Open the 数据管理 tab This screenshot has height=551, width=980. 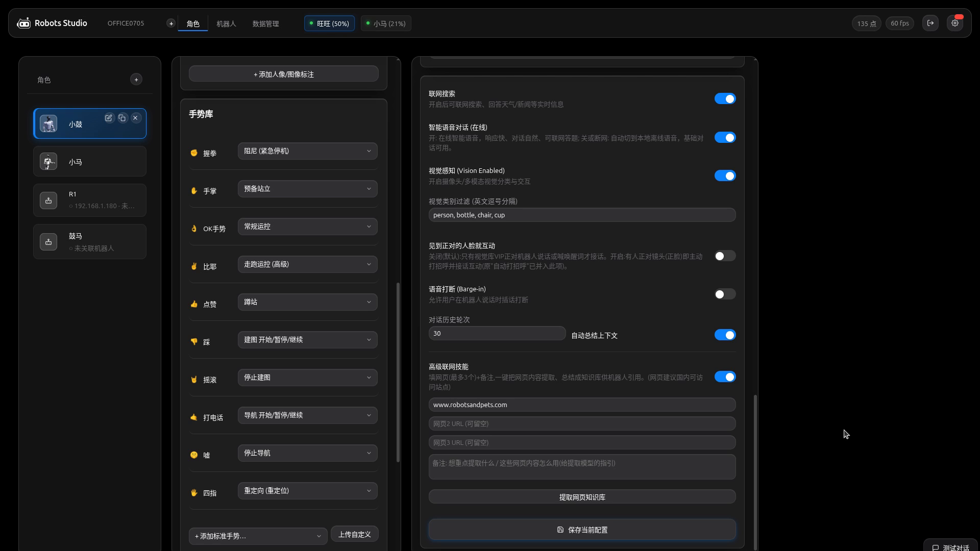pyautogui.click(x=265, y=23)
